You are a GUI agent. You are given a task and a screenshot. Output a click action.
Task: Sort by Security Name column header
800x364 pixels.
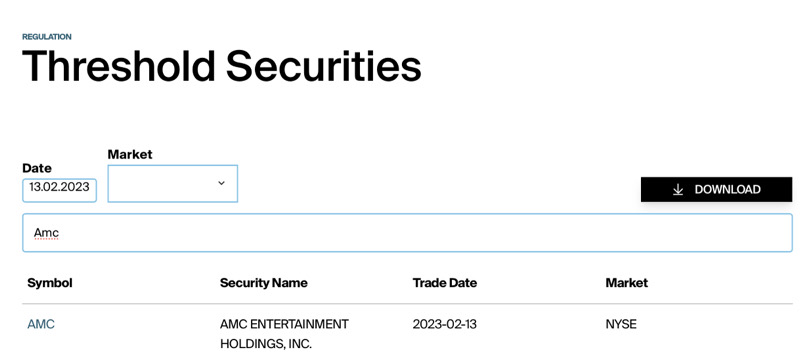click(264, 283)
